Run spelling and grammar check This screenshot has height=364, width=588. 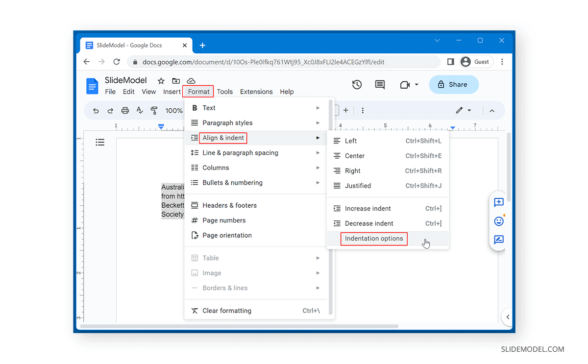click(x=140, y=110)
